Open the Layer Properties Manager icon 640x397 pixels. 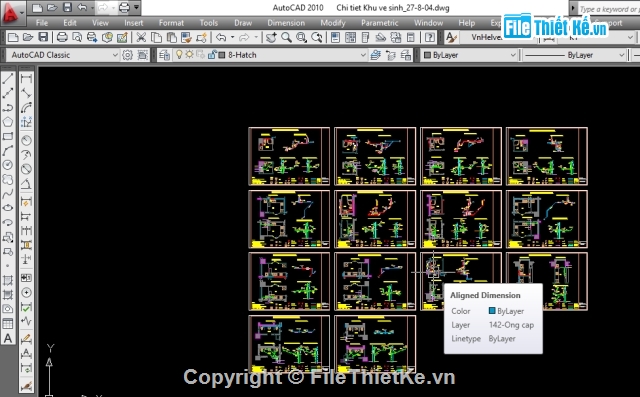coord(164,55)
